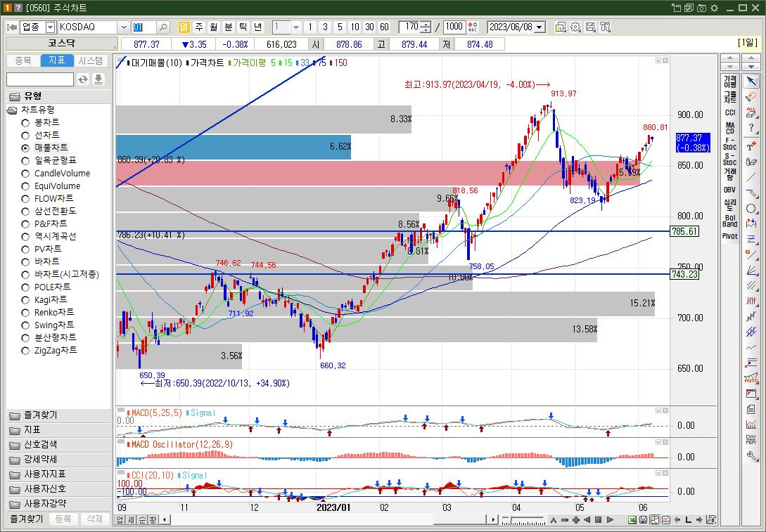
Task: Select the 봉차트 radio button
Action: pos(25,122)
